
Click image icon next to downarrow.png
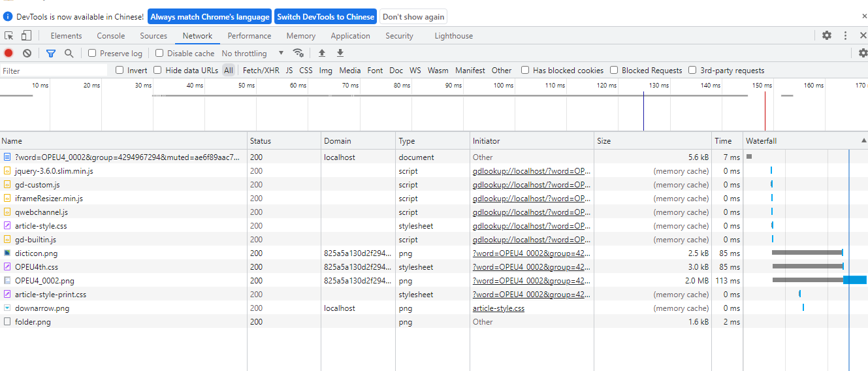tap(7, 308)
